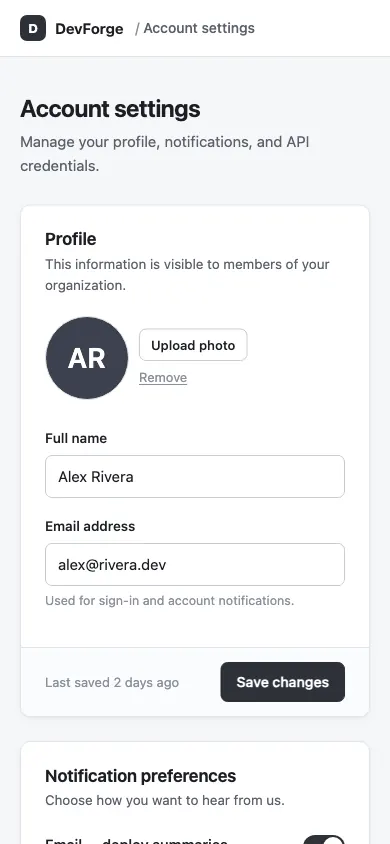390x844 pixels.
Task: Focus the Full name input field
Action: pos(195,476)
